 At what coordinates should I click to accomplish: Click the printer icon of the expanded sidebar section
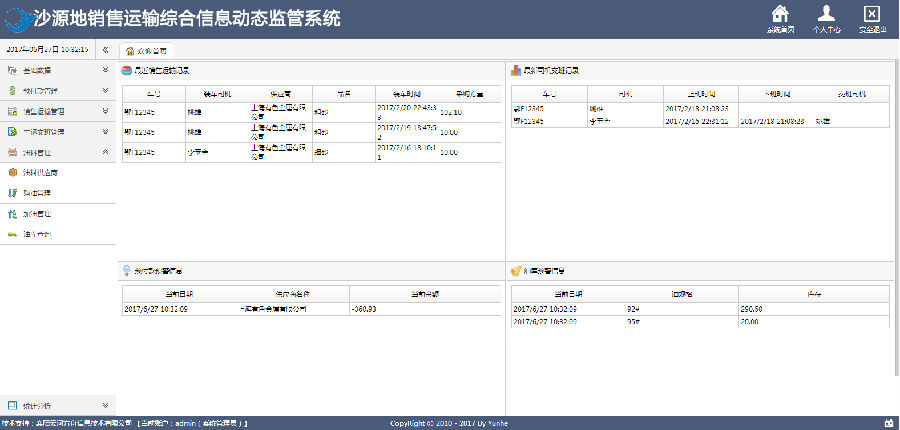[12, 152]
